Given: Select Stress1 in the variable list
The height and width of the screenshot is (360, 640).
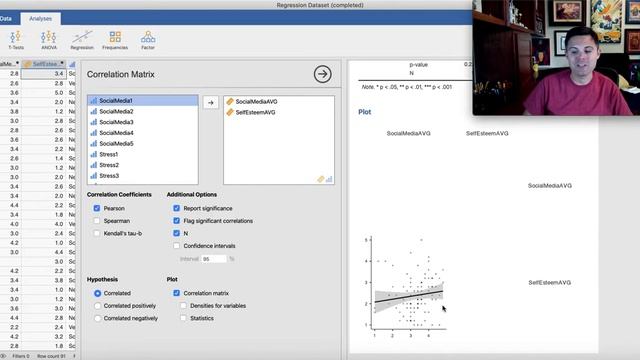Looking at the screenshot, I should pyautogui.click(x=142, y=154).
